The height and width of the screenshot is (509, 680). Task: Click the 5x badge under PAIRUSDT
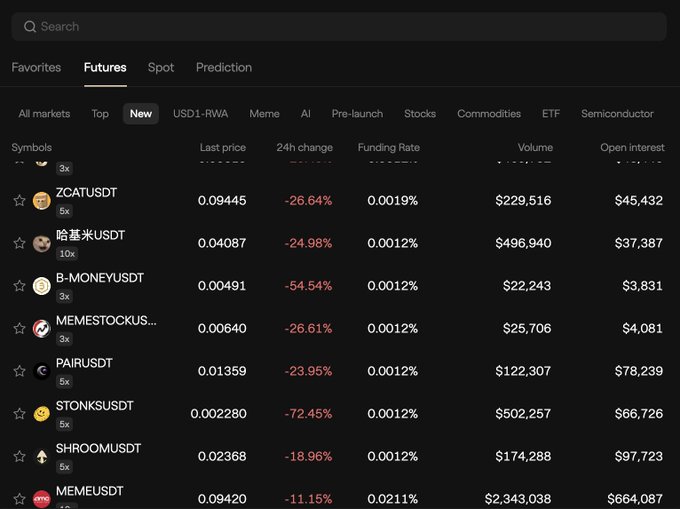coord(64,382)
